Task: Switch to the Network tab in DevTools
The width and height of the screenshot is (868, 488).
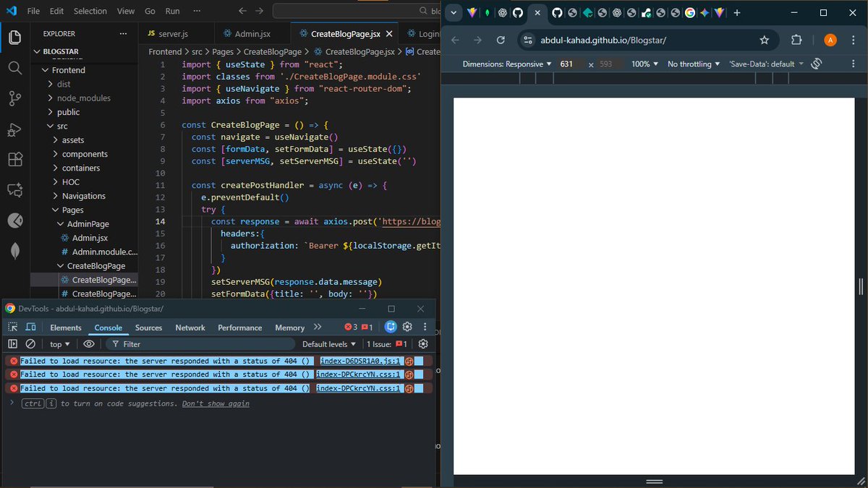Action: [x=190, y=327]
